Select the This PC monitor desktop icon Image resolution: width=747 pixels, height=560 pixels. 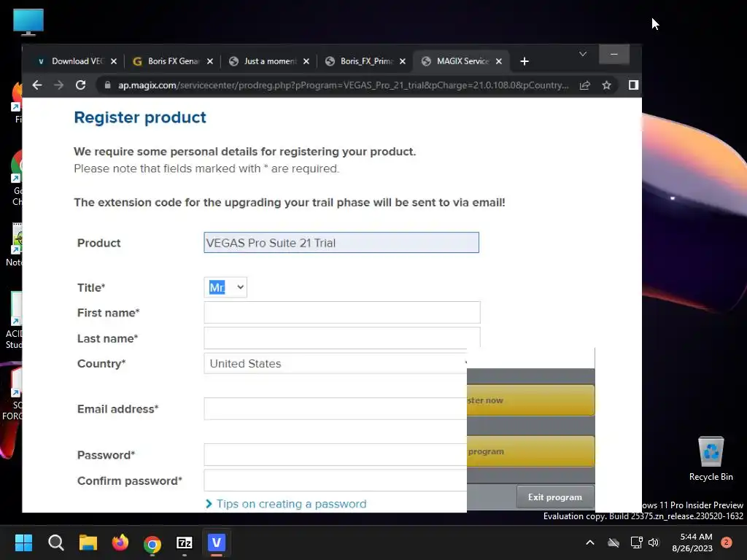28,22
